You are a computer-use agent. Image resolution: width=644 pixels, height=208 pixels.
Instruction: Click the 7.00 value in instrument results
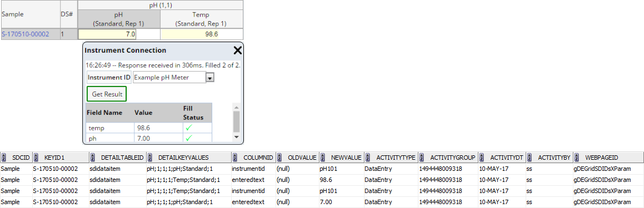point(144,138)
